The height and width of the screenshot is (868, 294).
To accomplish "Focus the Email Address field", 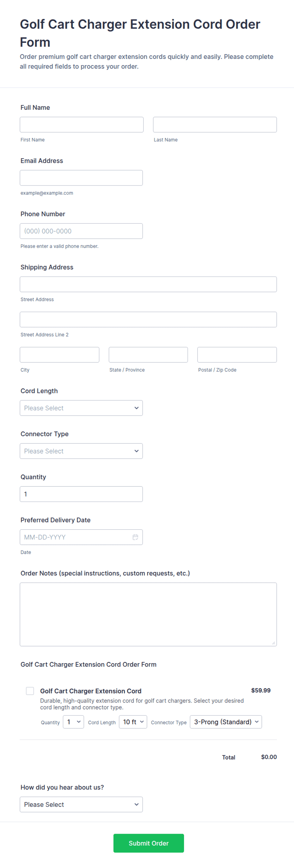I will point(81,178).
